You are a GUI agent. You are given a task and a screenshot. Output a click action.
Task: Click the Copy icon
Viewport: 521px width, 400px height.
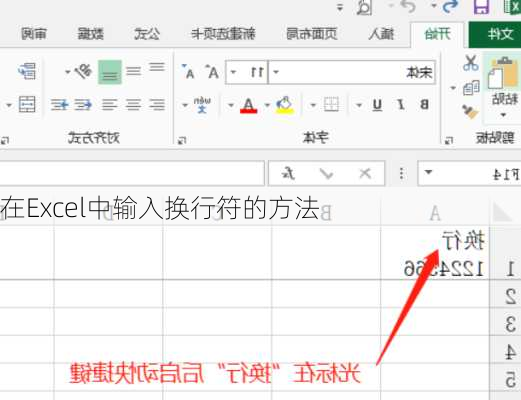coord(471,88)
